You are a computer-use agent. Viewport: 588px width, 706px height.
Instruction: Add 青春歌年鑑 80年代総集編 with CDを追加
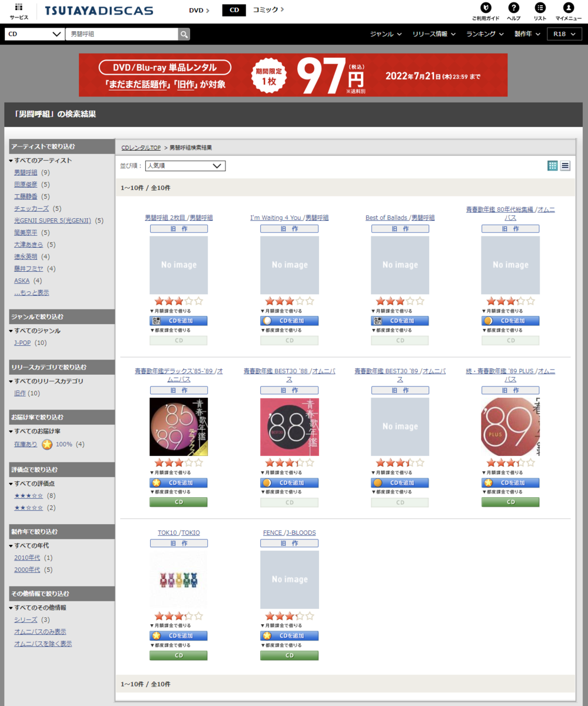(x=510, y=321)
